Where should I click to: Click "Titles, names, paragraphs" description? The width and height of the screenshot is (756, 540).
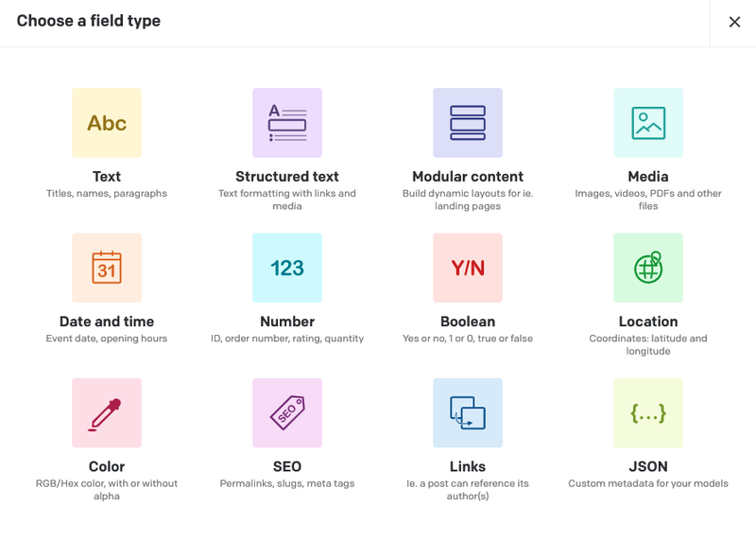pyautogui.click(x=107, y=194)
